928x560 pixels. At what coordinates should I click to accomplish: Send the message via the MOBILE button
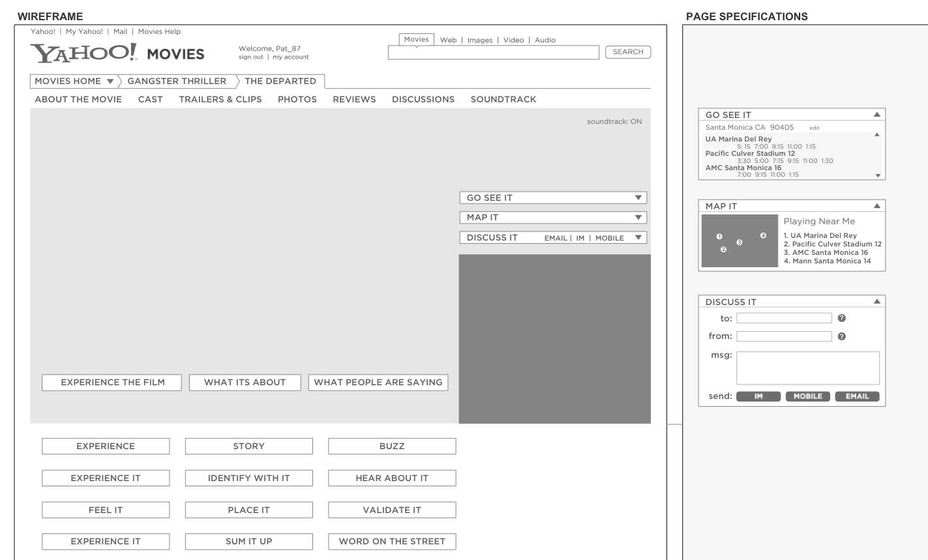[808, 396]
